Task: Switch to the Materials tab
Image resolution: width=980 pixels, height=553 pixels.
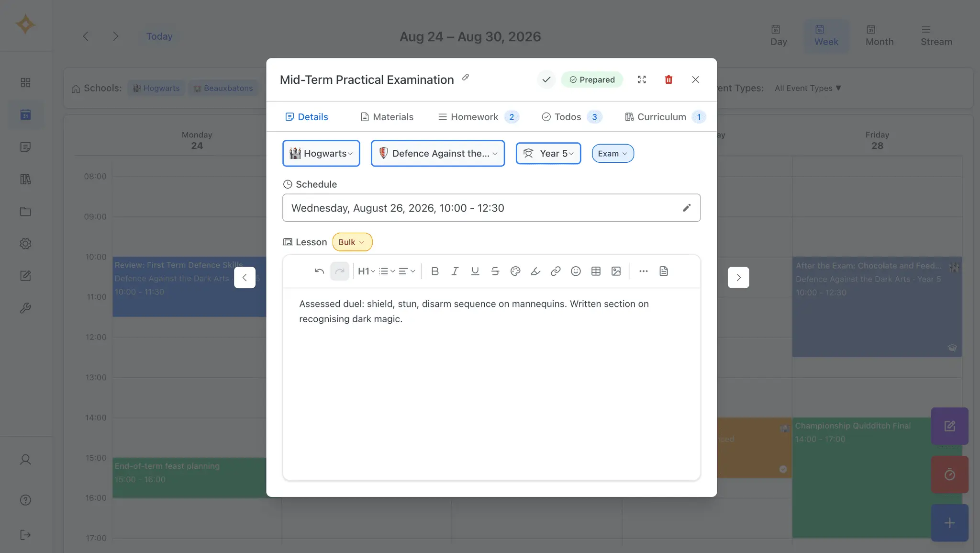Action: (387, 117)
